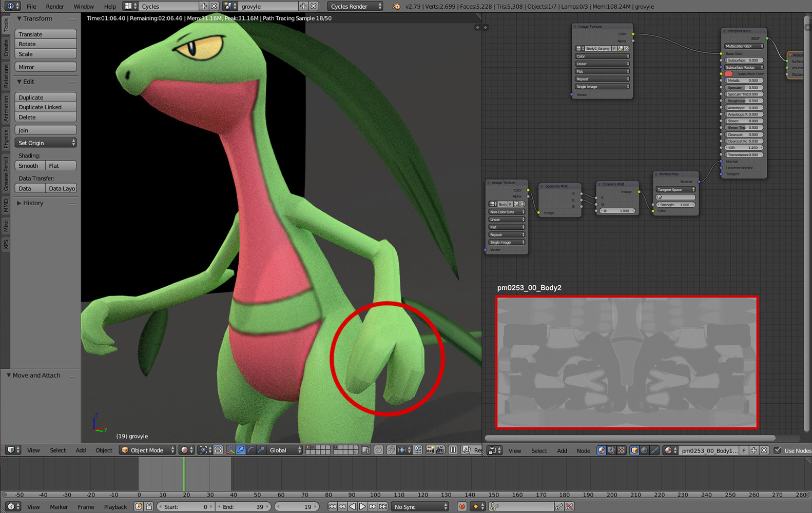Adjust the Roughness slider in Principled BSDF

(744, 101)
